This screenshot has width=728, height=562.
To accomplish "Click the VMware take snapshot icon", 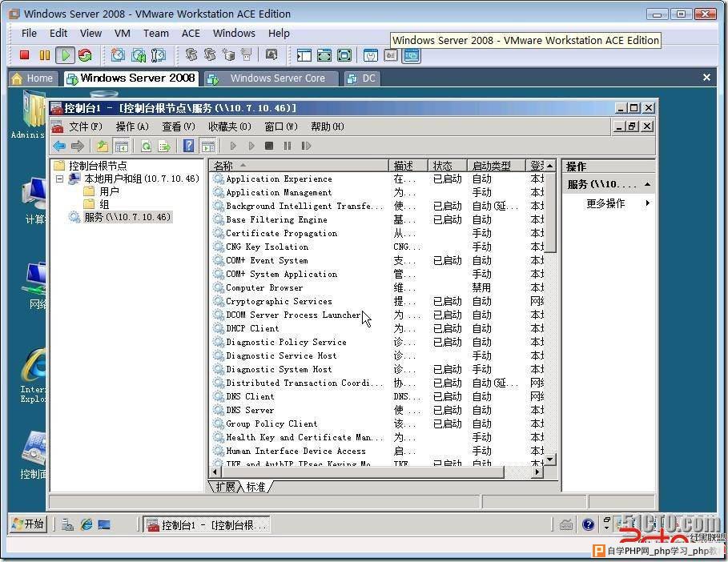I will pyautogui.click(x=118, y=55).
